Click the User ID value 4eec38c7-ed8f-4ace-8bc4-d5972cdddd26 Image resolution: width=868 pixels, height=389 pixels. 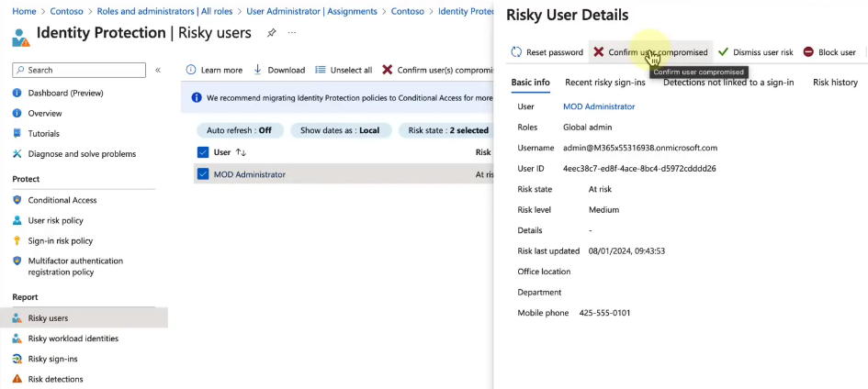tap(639, 169)
